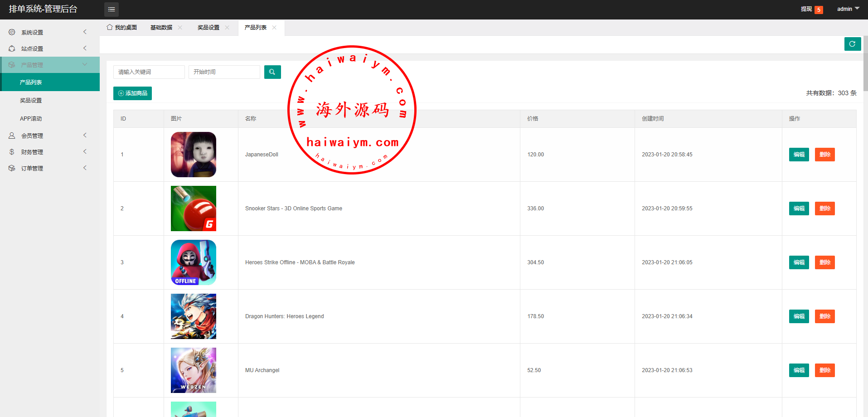Switch to the 我的桌面 tab

122,28
